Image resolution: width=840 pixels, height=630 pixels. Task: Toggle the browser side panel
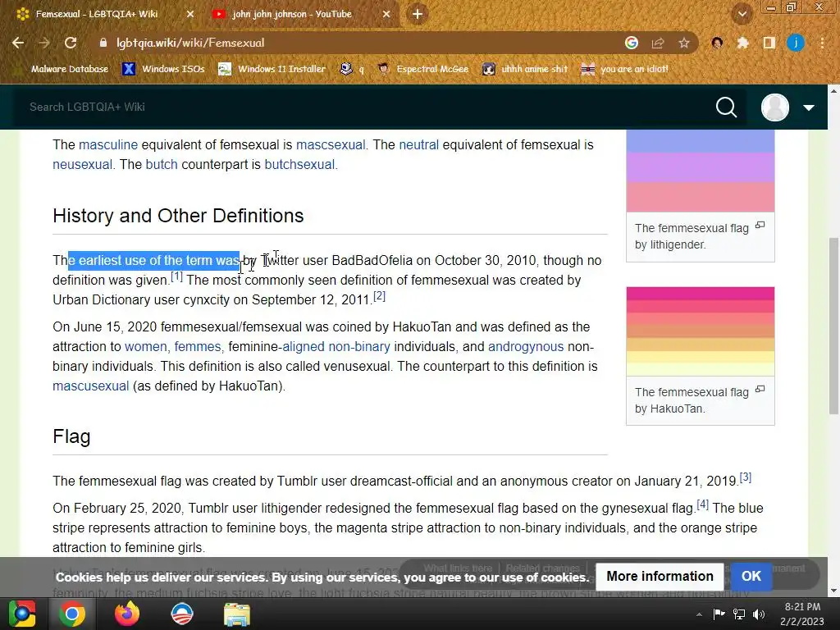click(x=769, y=43)
